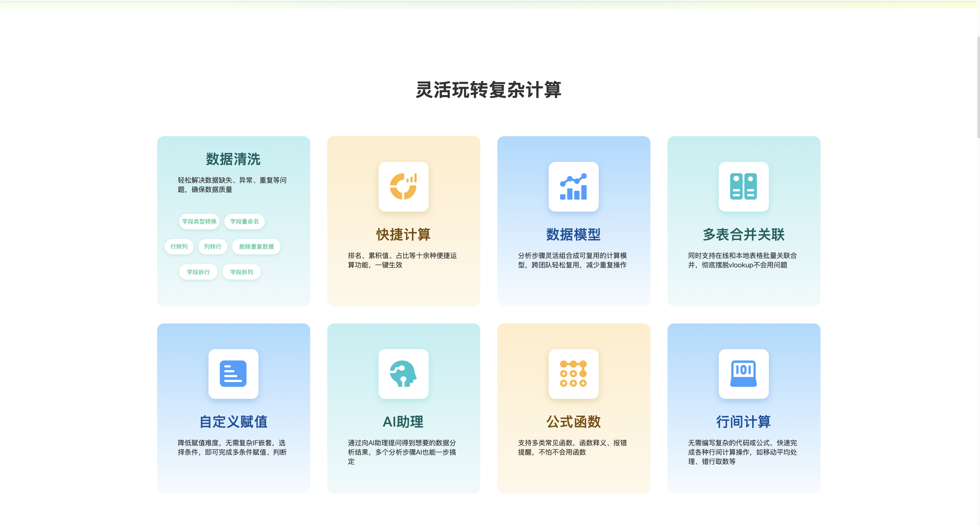Click the 自定义赋值 document icon

click(x=233, y=374)
